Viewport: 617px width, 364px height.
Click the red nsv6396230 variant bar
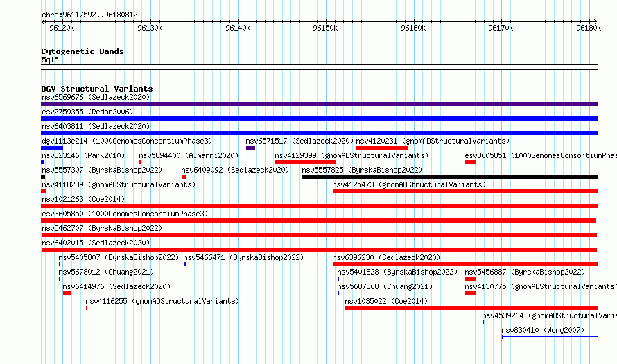click(x=465, y=264)
